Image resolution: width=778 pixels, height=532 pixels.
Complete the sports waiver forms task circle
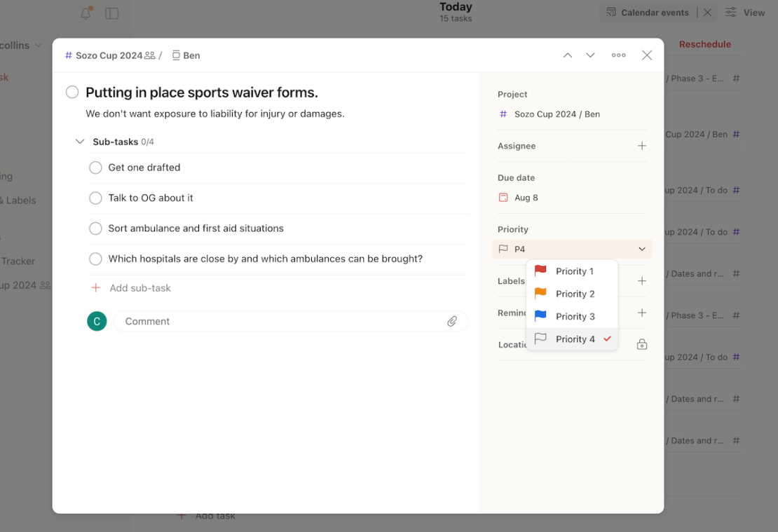click(x=71, y=92)
